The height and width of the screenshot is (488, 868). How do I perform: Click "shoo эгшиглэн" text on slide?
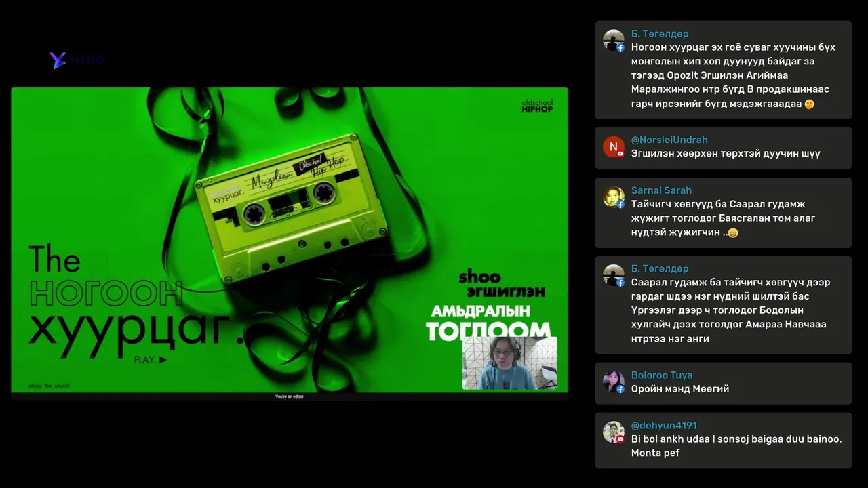502,284
